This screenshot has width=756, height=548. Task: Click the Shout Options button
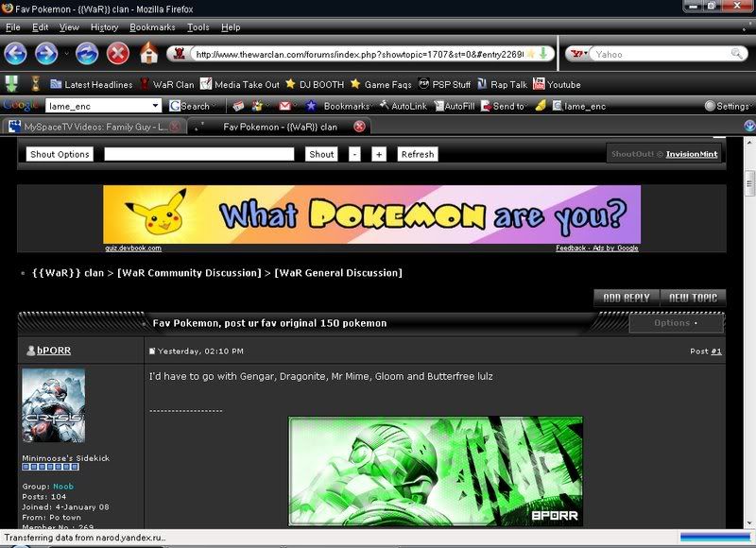click(x=60, y=154)
